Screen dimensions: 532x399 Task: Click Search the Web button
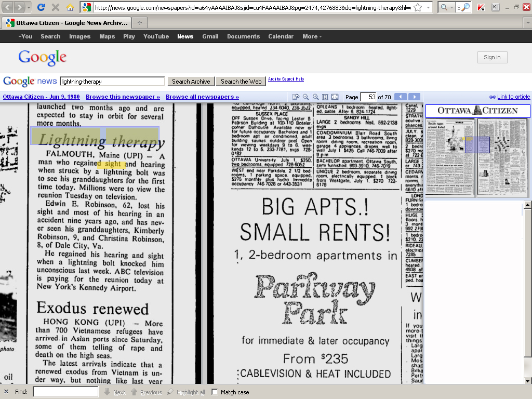(241, 82)
